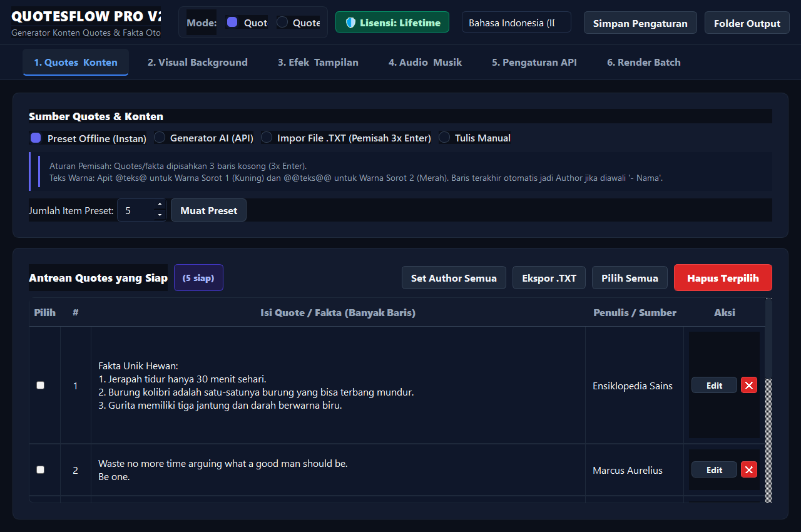Switch to the 5. Pengaturan API tab

click(534, 62)
